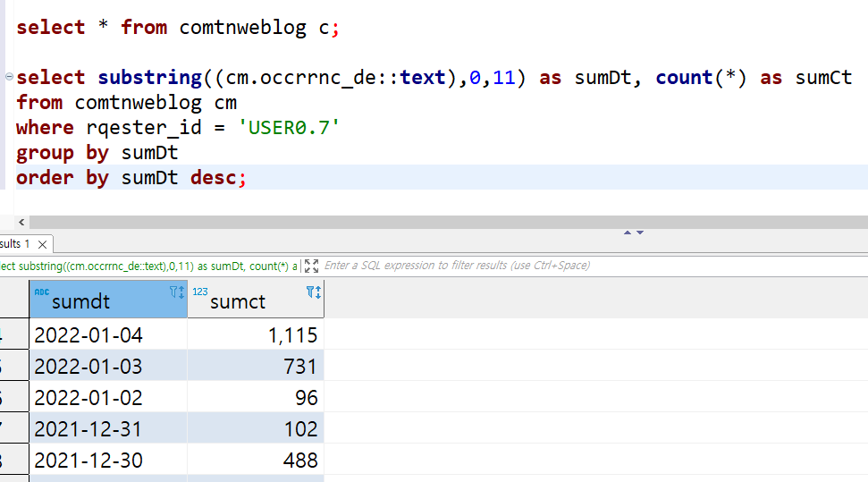868x482 pixels.
Task: Place cursor on 'group by sumDt' line
Action: 97,152
